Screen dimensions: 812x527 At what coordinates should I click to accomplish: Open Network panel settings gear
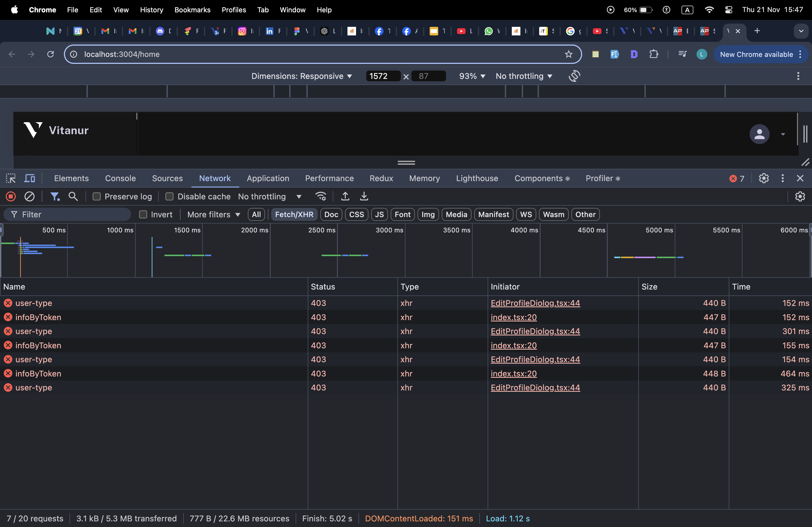[x=800, y=196]
